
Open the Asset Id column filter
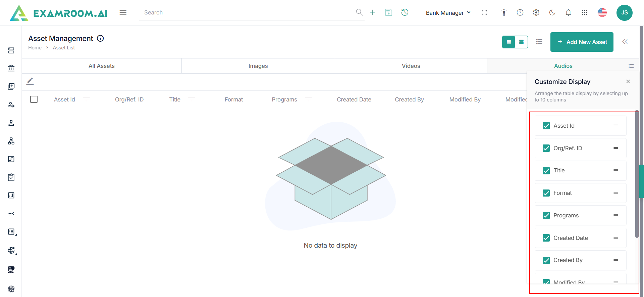(86, 99)
